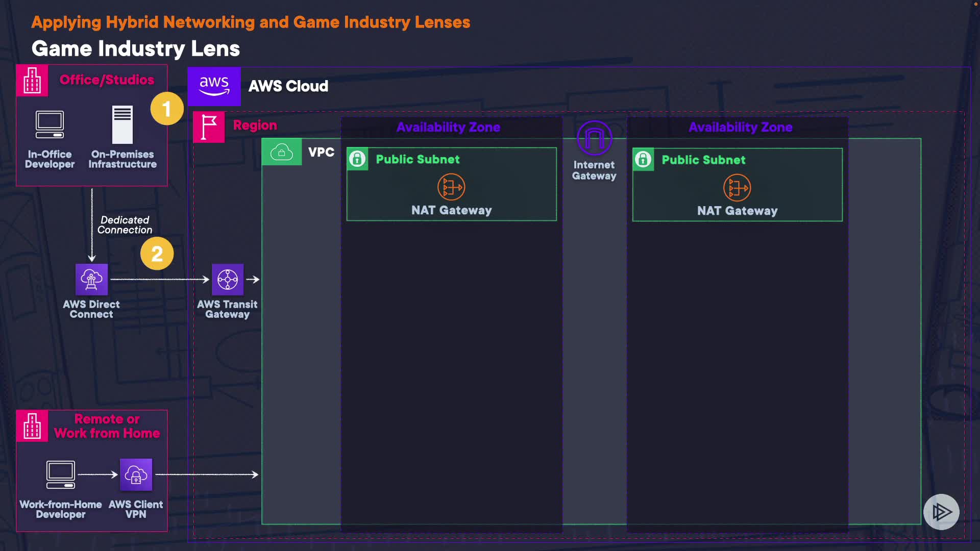Screen dimensions: 980x551
Task: Click the Internet Gateway icon
Action: coord(594,138)
